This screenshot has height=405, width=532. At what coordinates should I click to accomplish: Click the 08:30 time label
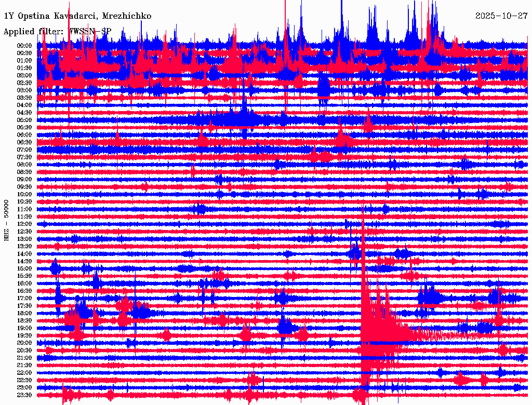coord(24,172)
